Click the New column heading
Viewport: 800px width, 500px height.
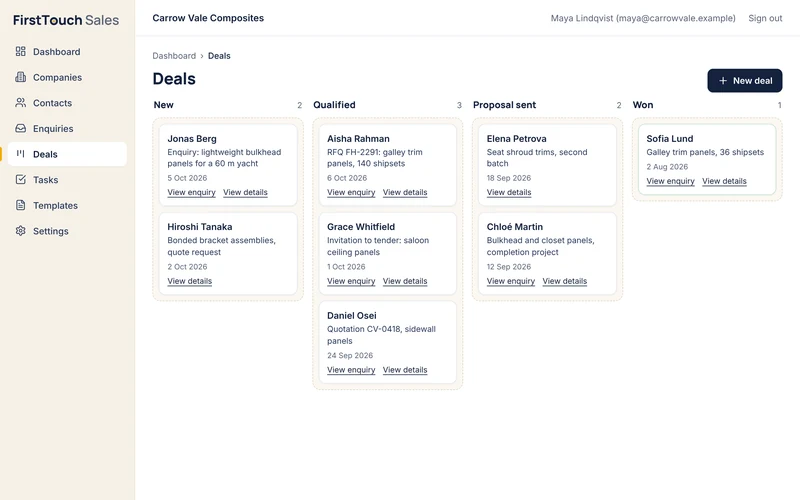tap(164, 105)
